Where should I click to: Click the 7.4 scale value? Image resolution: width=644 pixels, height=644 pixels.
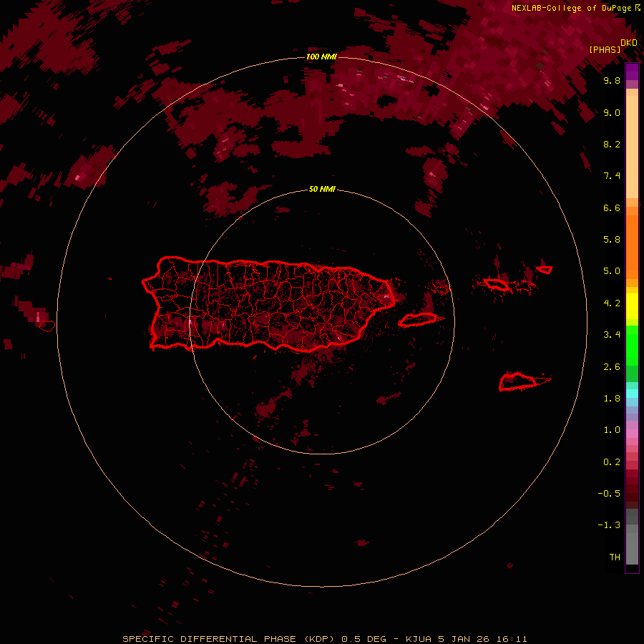pyautogui.click(x=612, y=176)
